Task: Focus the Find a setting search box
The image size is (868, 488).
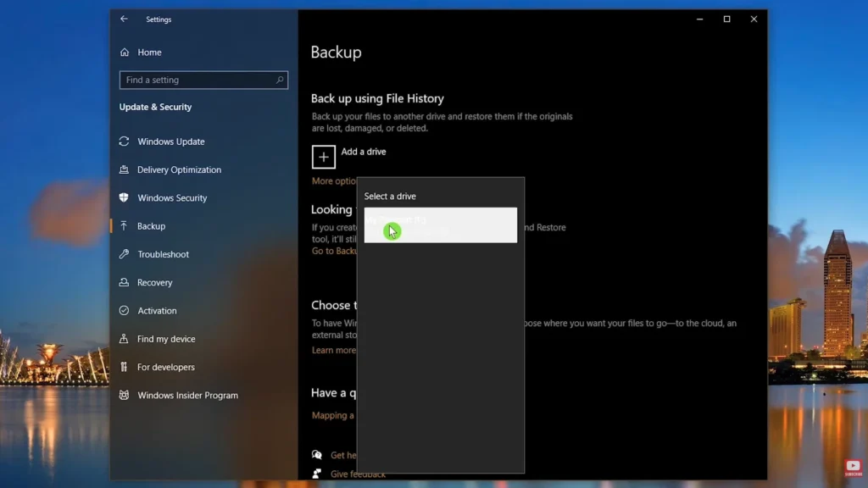Action: pyautogui.click(x=203, y=80)
